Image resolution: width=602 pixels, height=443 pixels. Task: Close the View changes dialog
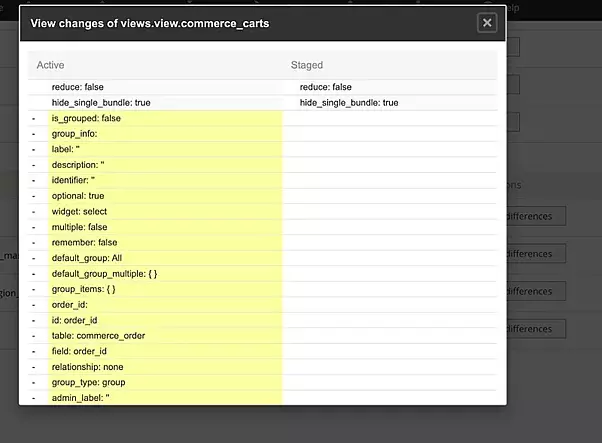coord(487,22)
